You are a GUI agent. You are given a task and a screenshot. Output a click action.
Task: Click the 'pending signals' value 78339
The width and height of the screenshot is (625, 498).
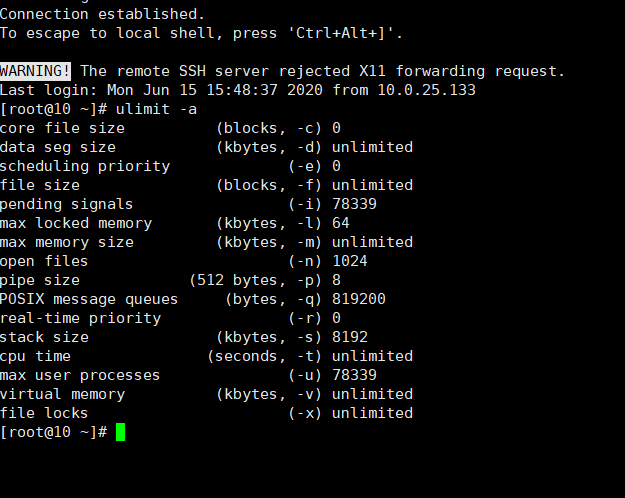pyautogui.click(x=354, y=204)
